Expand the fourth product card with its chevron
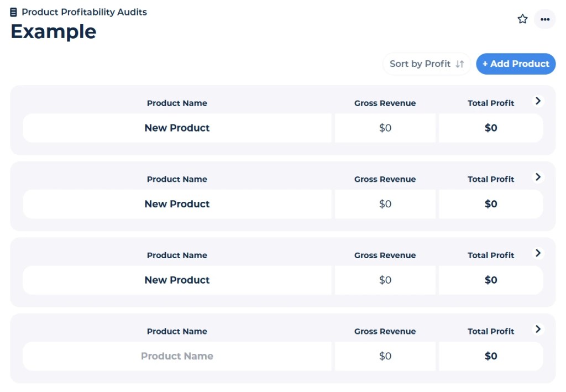This screenshot has height=392, width=566. tap(538, 329)
